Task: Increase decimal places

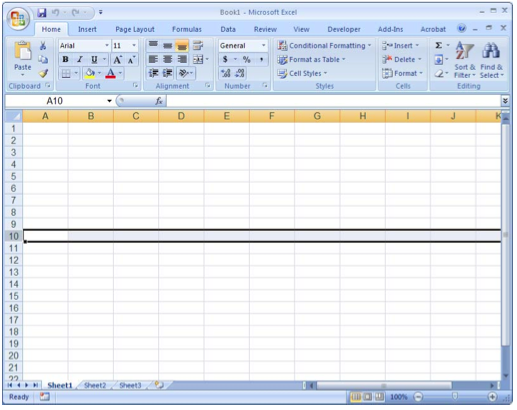Action: pos(225,73)
